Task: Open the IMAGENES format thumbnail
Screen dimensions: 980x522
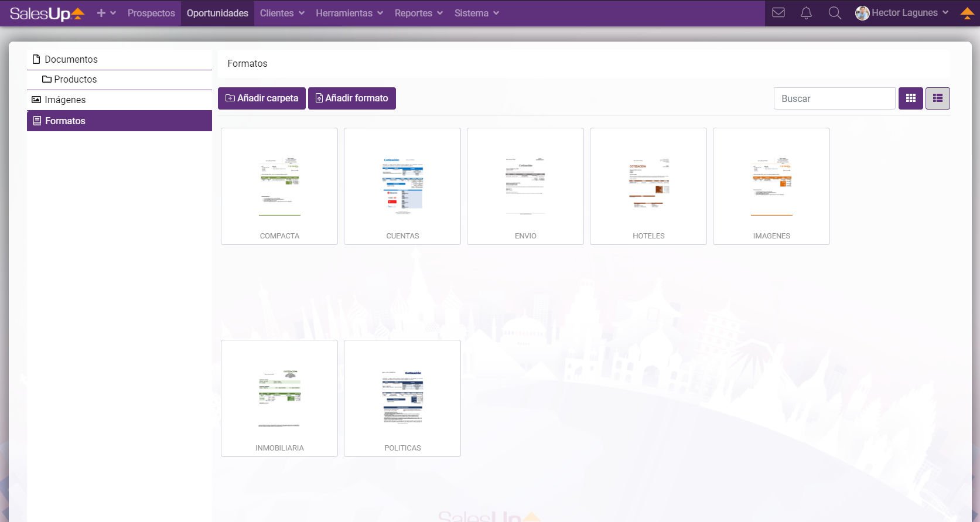Action: (x=771, y=186)
